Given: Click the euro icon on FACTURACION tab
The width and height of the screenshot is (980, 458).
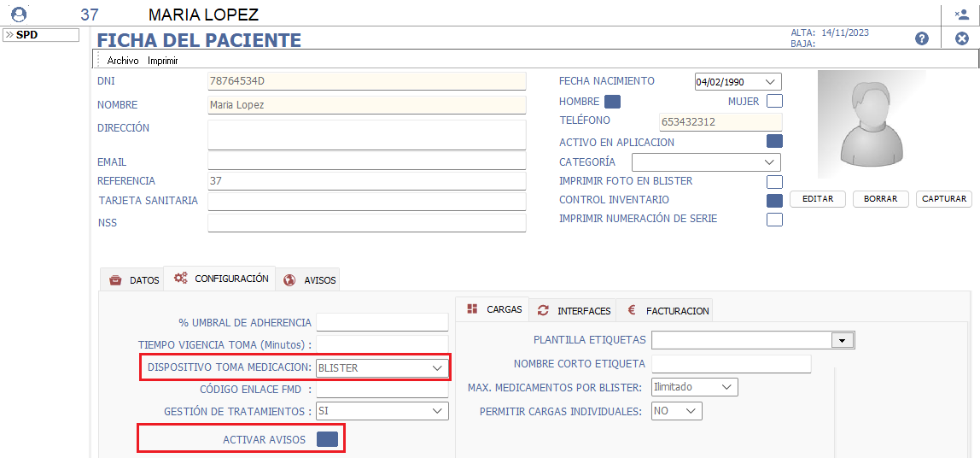Looking at the screenshot, I should coord(632,311).
